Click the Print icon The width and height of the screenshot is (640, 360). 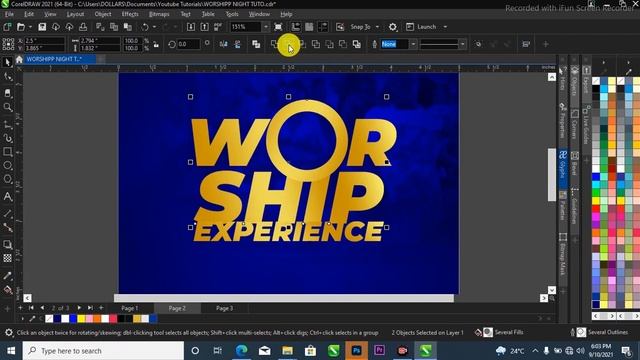click(x=83, y=27)
